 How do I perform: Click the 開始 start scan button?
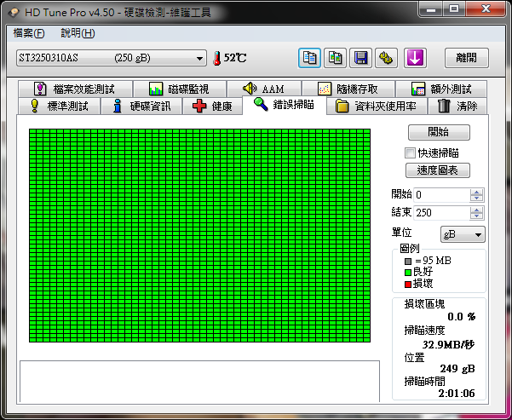[439, 132]
